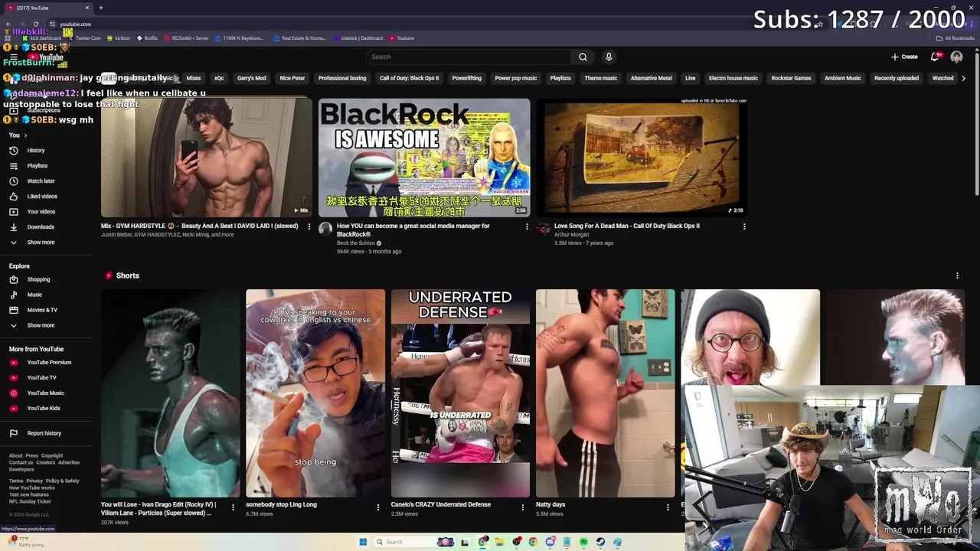
Task: Open File Explorer from the taskbar
Action: tap(499, 542)
